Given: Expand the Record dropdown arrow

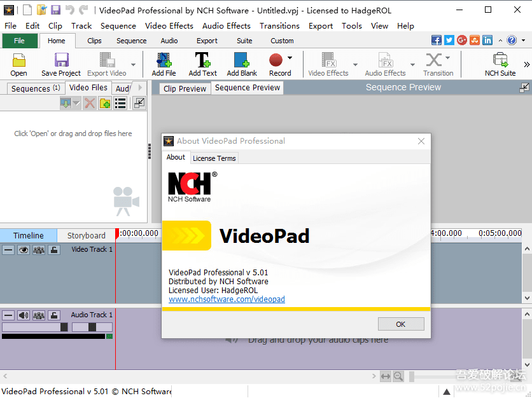Looking at the screenshot, I should 290,58.
